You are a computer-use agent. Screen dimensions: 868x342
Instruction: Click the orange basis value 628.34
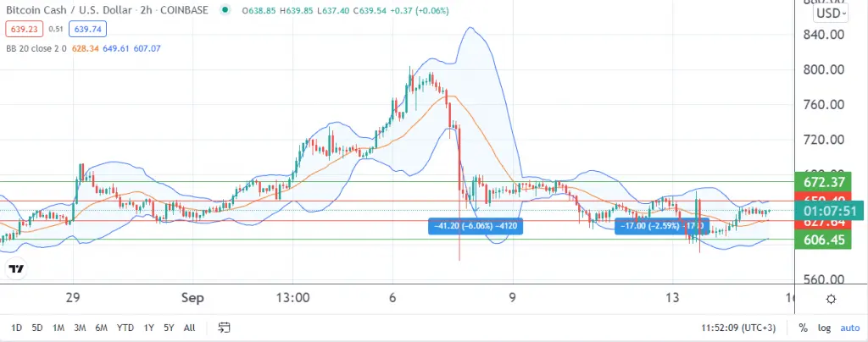[85, 48]
